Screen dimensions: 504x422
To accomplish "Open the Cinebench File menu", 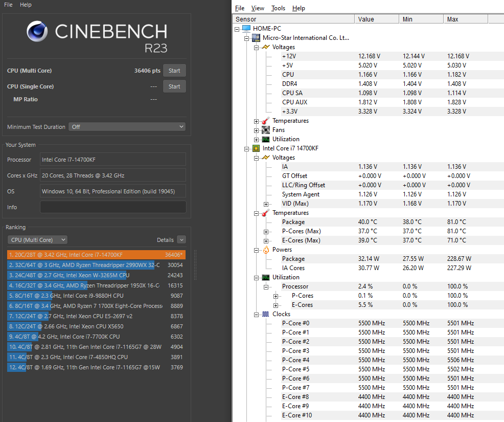I will pos(8,5).
